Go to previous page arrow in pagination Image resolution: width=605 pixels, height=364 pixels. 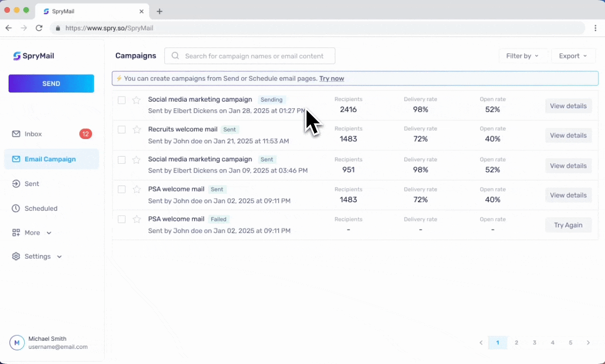pyautogui.click(x=481, y=342)
